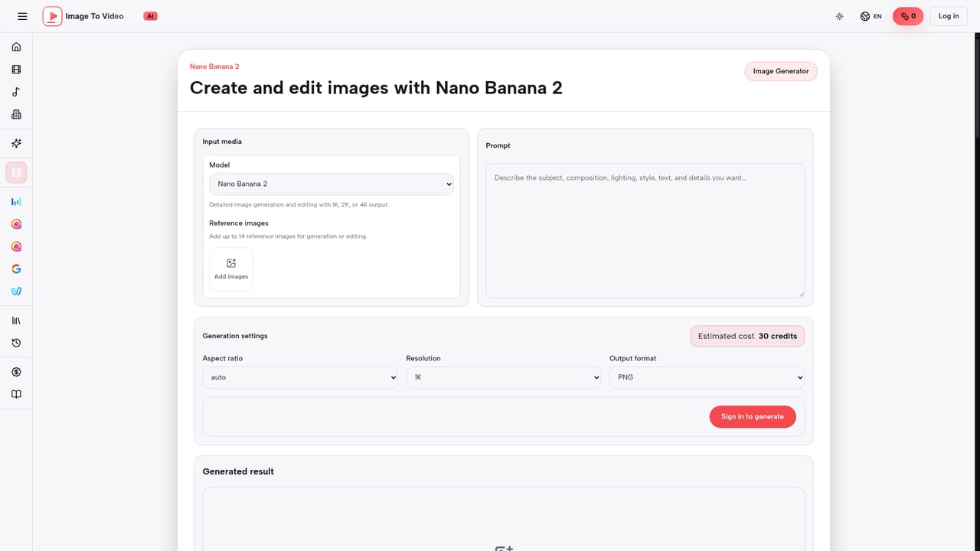980x551 pixels.
Task: Open the Google G sidebar icon
Action: tap(16, 269)
